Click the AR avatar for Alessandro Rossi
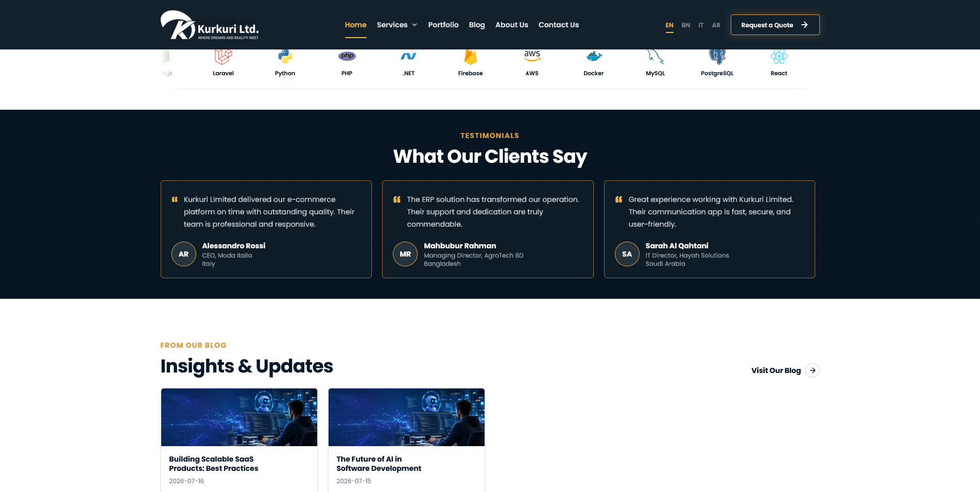 coord(184,254)
